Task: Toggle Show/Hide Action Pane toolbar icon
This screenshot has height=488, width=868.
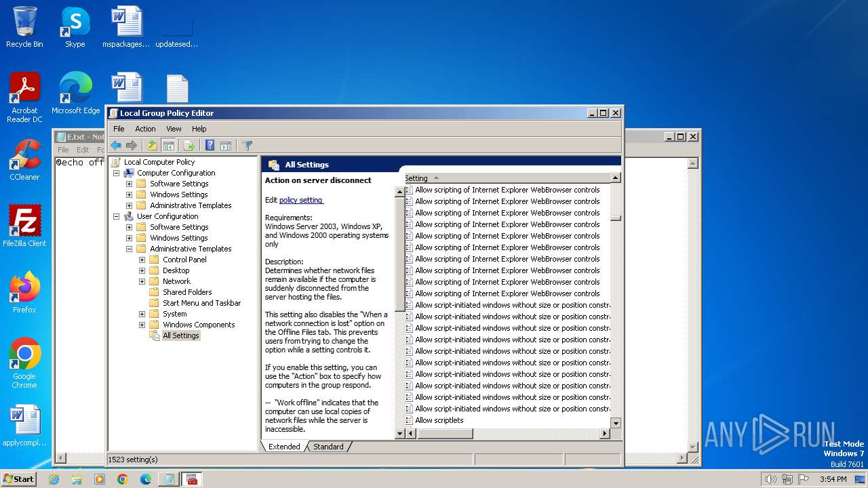Action: 226,145
